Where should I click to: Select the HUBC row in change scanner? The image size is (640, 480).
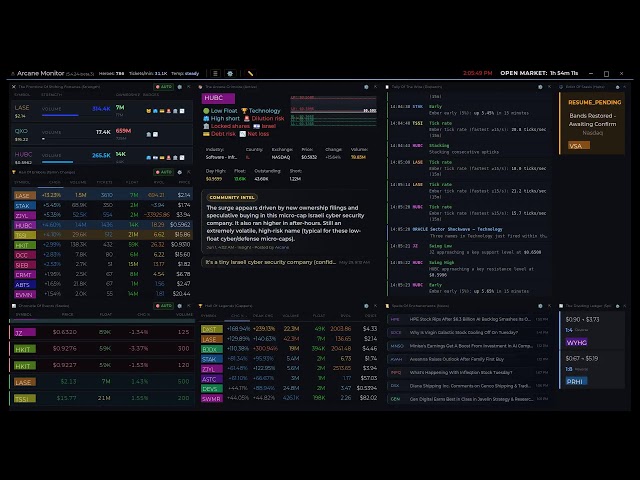102,225
